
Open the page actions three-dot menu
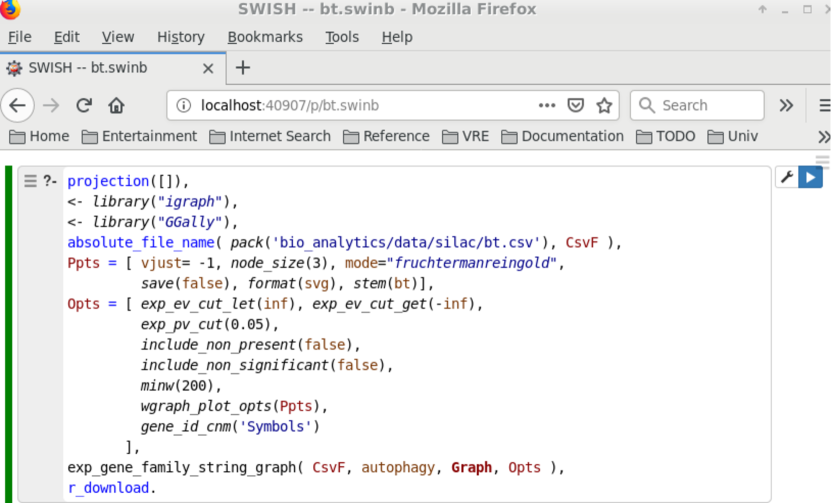click(547, 105)
